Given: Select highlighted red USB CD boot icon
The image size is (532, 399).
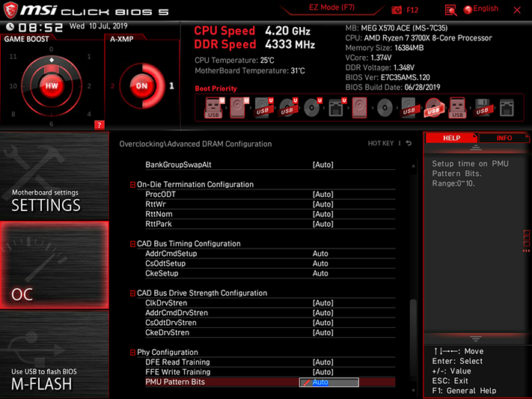Looking at the screenshot, I should pyautogui.click(x=434, y=108).
